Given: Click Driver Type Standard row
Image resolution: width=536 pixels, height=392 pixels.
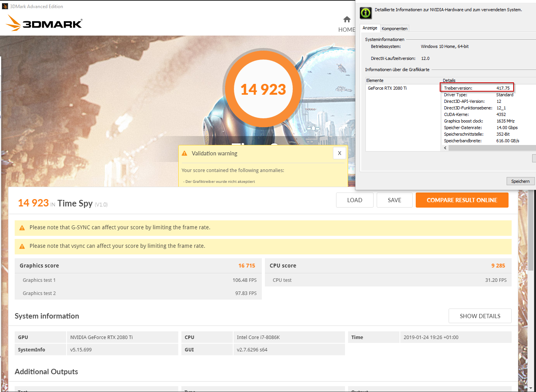Looking at the screenshot, I should click(x=478, y=95).
